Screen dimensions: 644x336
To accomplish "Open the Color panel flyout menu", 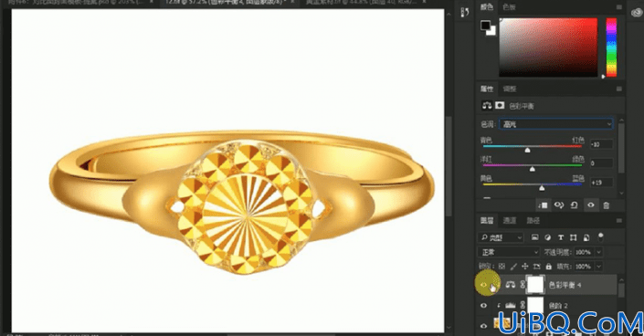I will (x=619, y=7).
